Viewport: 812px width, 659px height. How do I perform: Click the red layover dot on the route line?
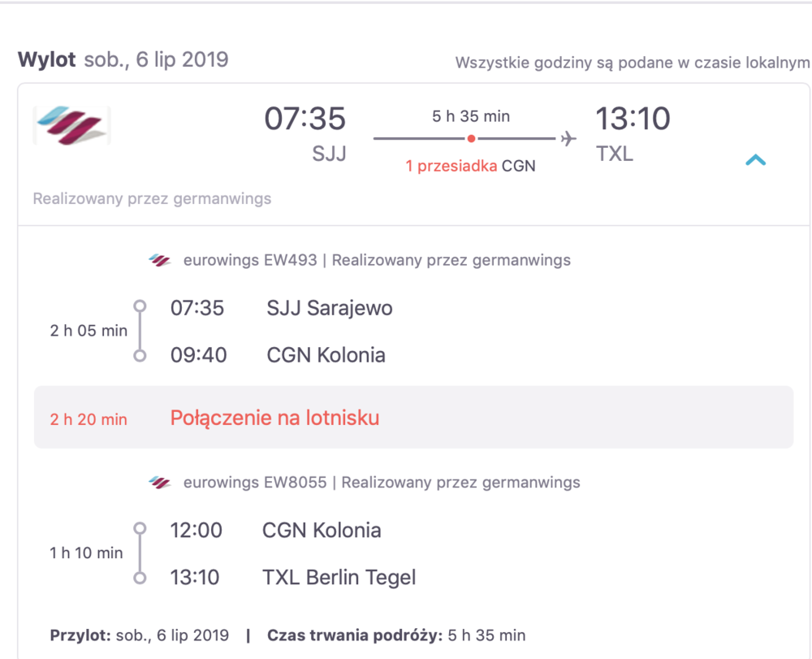(x=471, y=139)
